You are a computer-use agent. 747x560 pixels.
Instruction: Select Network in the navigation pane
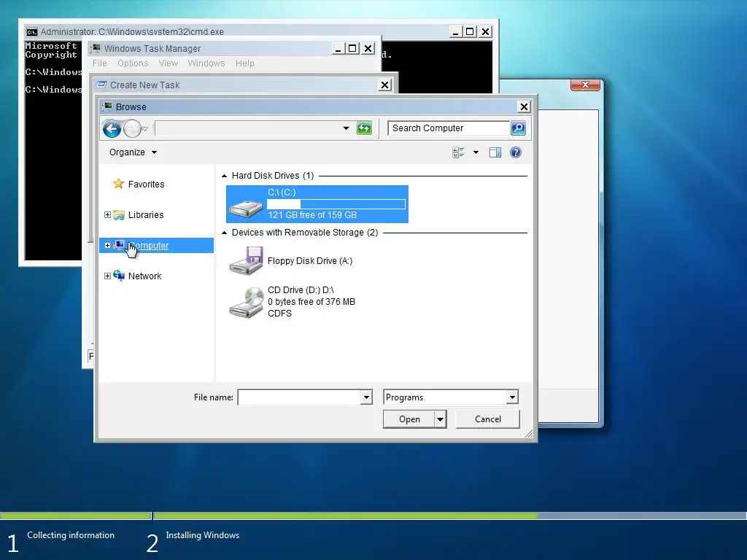click(145, 276)
